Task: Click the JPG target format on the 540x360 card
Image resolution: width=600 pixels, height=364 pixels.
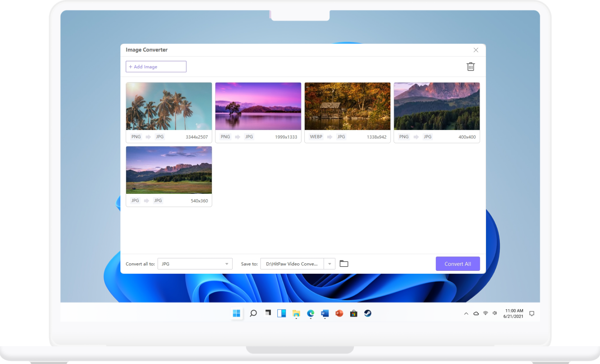Action: (x=158, y=201)
